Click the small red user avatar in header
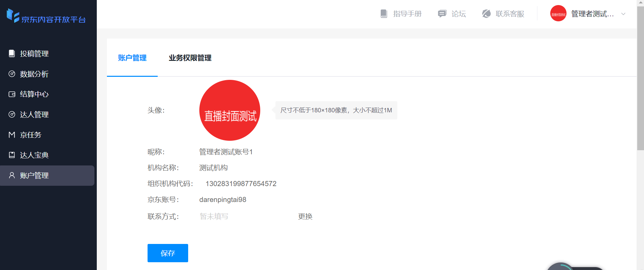Screen dimensions: 644x270 [558, 14]
